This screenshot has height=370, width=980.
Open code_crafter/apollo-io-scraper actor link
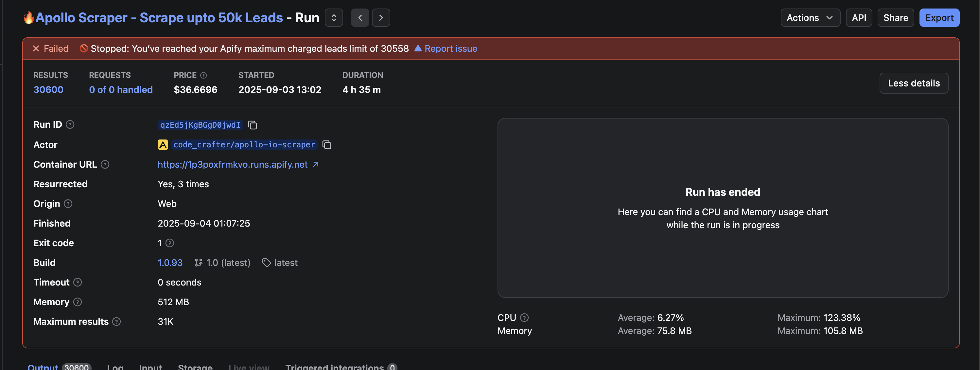pos(244,145)
